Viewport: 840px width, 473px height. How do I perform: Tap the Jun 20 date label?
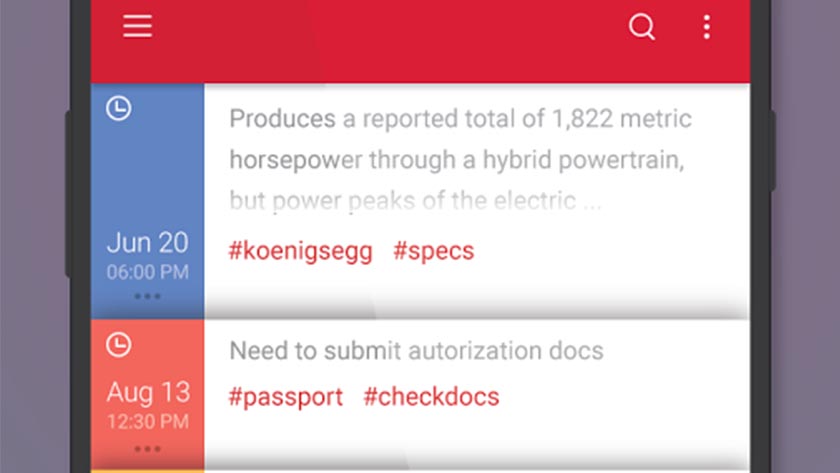pos(147,243)
